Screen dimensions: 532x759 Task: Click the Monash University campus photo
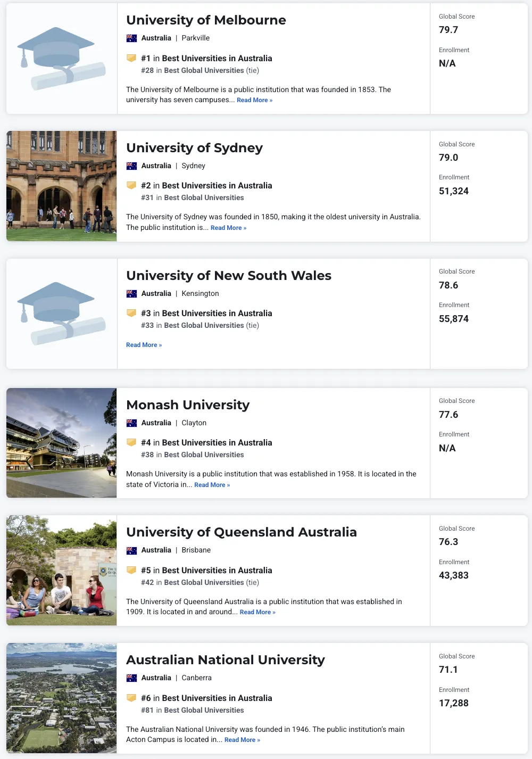tap(61, 443)
